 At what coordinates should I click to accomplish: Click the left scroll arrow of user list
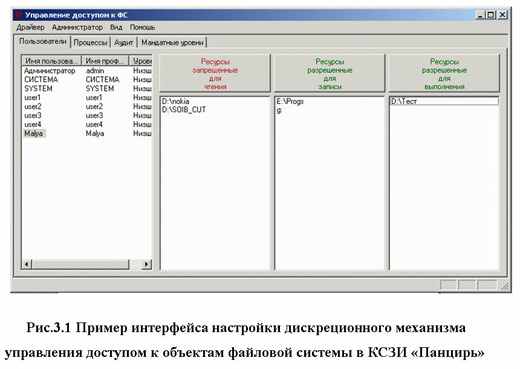(x=27, y=264)
